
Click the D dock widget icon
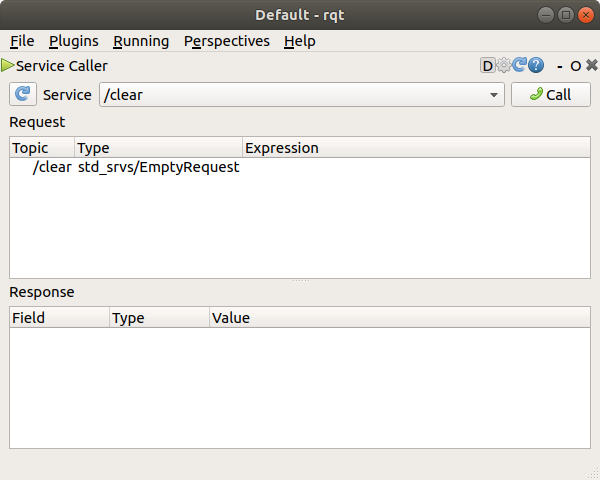pos(488,66)
